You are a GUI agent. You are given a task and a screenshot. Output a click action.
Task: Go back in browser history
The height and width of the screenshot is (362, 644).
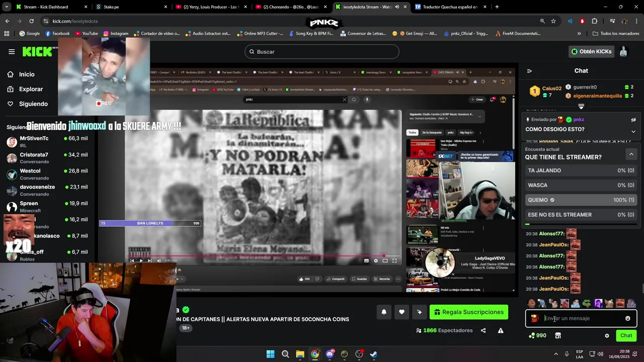(x=7, y=21)
